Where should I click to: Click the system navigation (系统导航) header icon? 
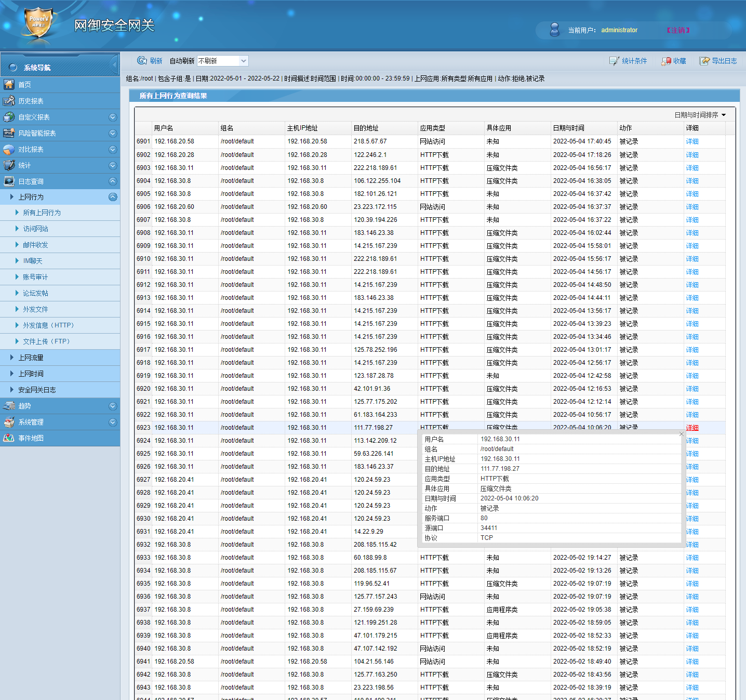pyautogui.click(x=14, y=68)
